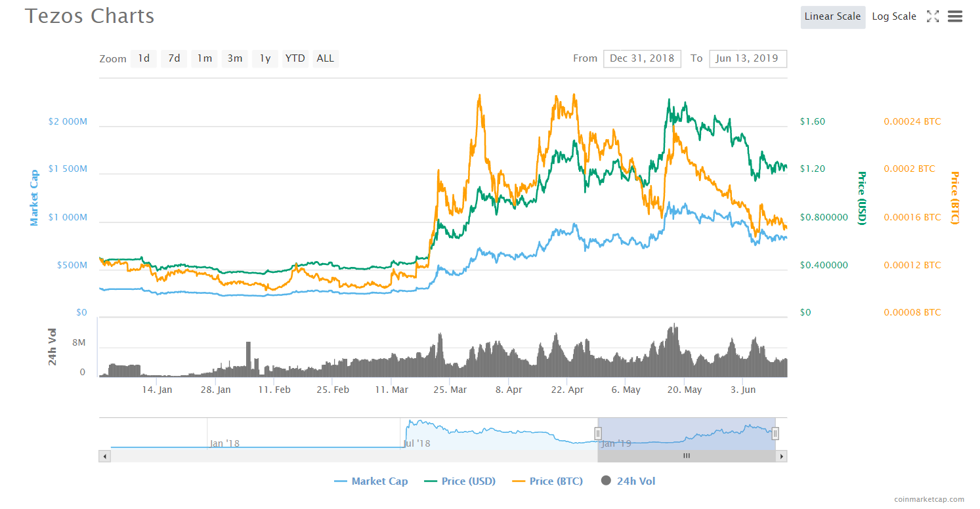Toggle Market Cap series in legend
This screenshot has width=980, height=509.
(x=371, y=481)
